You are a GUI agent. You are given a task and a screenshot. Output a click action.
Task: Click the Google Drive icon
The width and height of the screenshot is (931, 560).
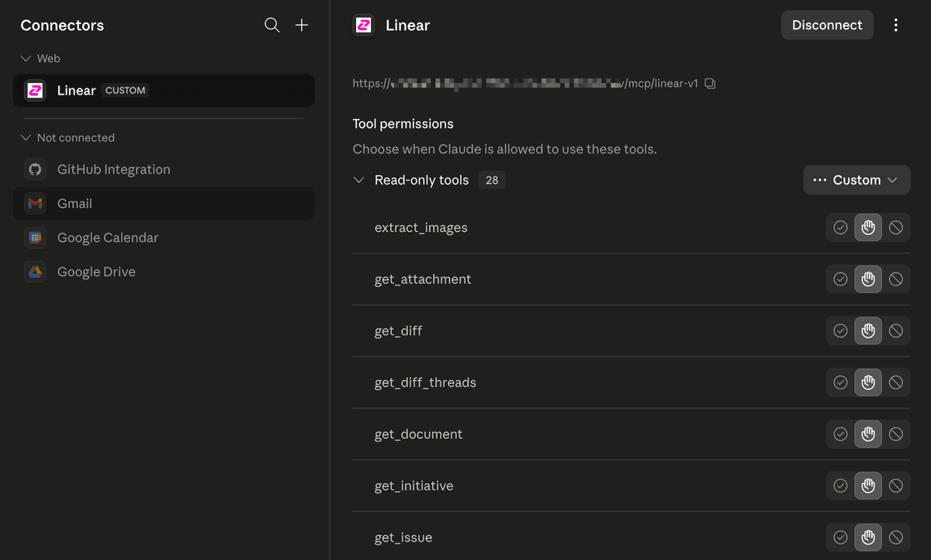click(35, 271)
